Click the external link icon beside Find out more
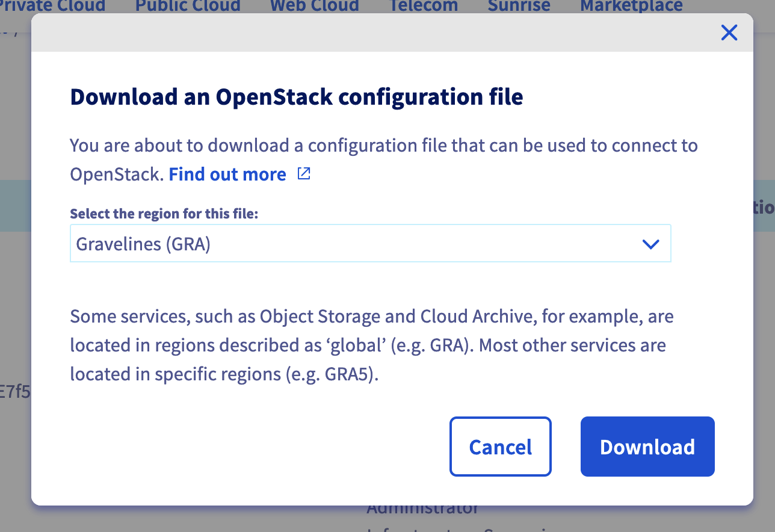The width and height of the screenshot is (775, 532). click(x=303, y=173)
